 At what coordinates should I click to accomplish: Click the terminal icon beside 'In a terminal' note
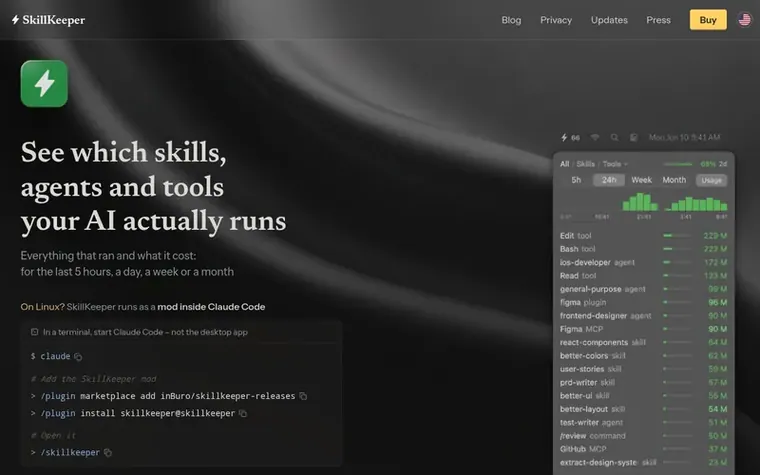click(x=34, y=332)
